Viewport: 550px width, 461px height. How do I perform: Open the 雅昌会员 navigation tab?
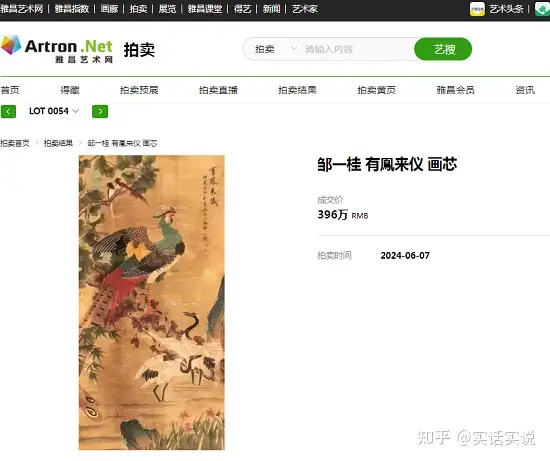[x=455, y=90]
